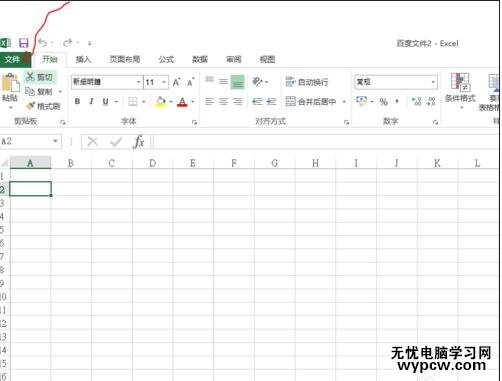Image resolution: width=502 pixels, height=381 pixels.
Task: Expand the Merge & Center dropdown arrow
Action: [x=344, y=102]
